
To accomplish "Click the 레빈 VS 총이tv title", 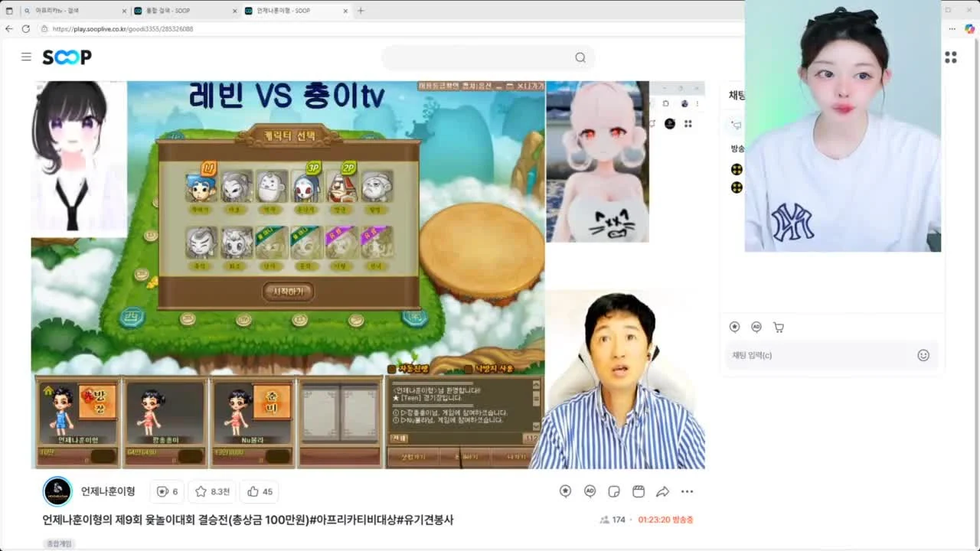I will (x=287, y=97).
